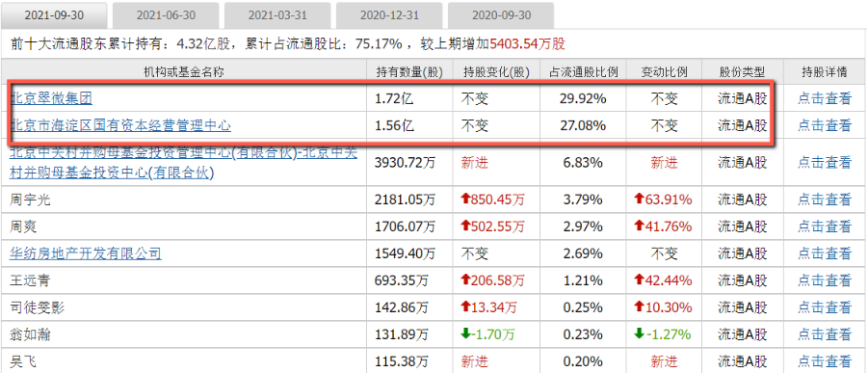Click the 占流通股比例 column header

tap(583, 72)
